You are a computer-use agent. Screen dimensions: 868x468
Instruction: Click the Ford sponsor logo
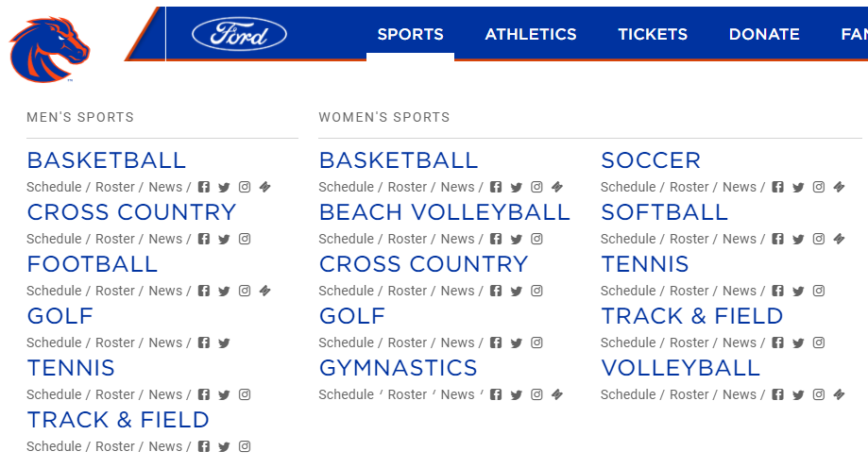[239, 35]
